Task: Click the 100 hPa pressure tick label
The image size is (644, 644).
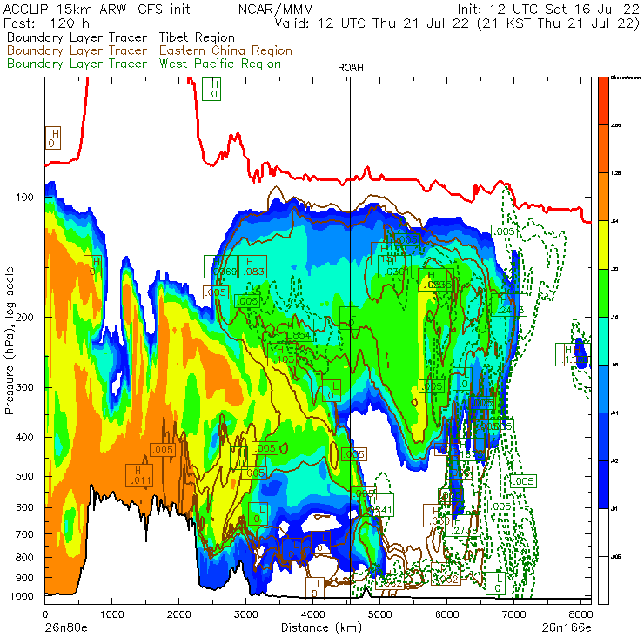Action: 24,198
